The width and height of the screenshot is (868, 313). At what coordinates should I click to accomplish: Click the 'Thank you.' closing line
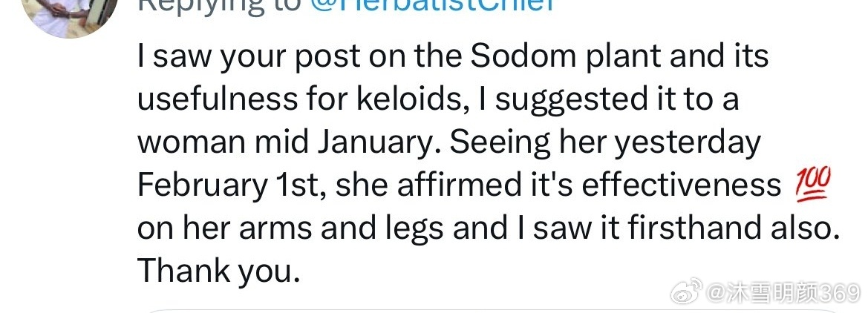pyautogui.click(x=218, y=271)
